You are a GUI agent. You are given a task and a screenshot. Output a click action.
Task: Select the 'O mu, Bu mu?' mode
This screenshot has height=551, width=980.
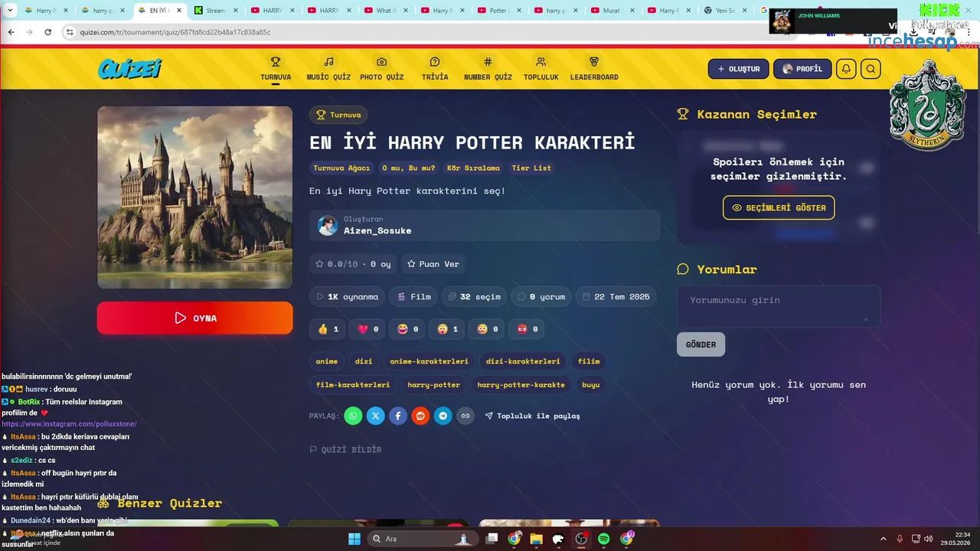409,168
